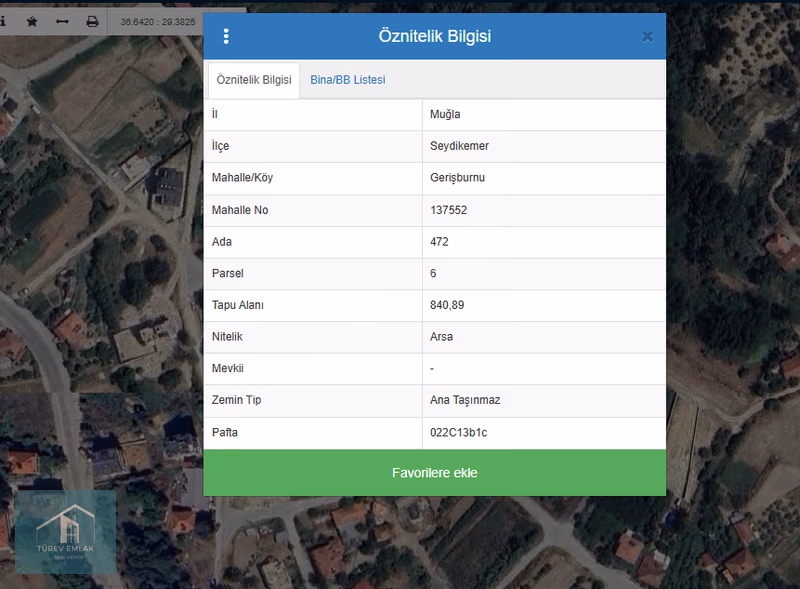The height and width of the screenshot is (589, 800).
Task: Click the Ada value 472
Action: click(x=439, y=242)
